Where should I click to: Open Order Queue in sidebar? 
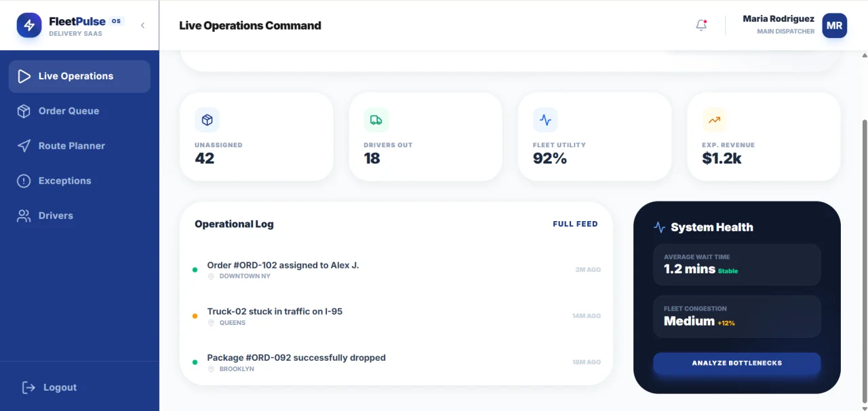coord(79,111)
